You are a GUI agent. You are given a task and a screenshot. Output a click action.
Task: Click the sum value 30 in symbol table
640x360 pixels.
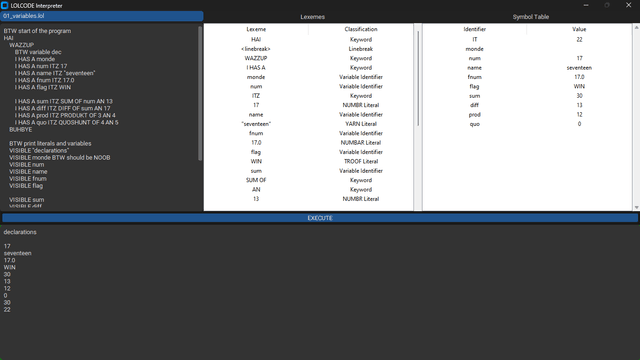pyautogui.click(x=579, y=96)
